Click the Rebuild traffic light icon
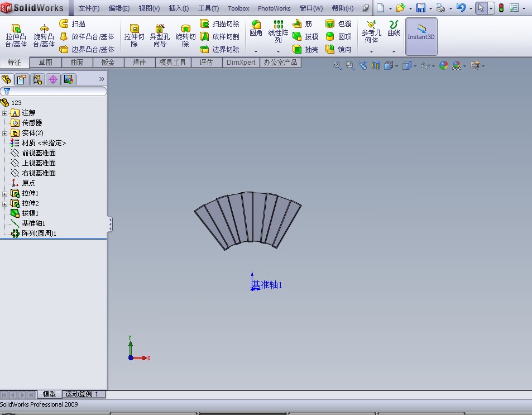 coord(501,8)
